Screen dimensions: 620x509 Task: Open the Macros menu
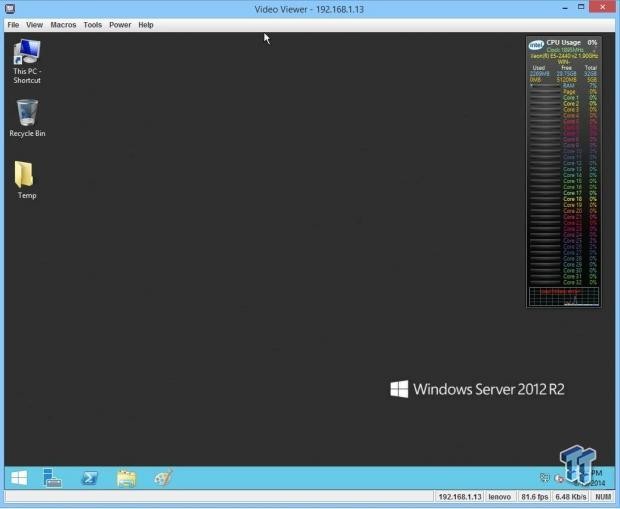pos(63,25)
